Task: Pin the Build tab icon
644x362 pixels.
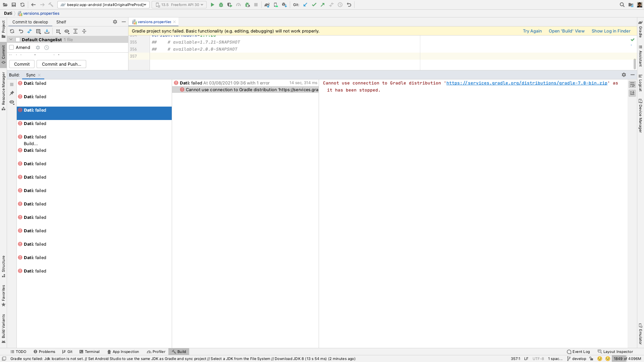Action: click(x=12, y=93)
